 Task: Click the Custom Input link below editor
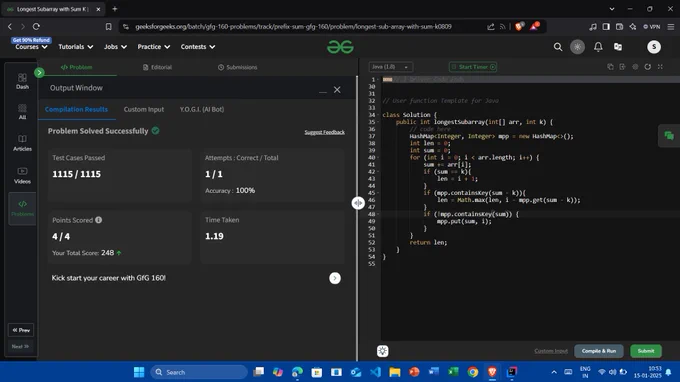click(551, 351)
